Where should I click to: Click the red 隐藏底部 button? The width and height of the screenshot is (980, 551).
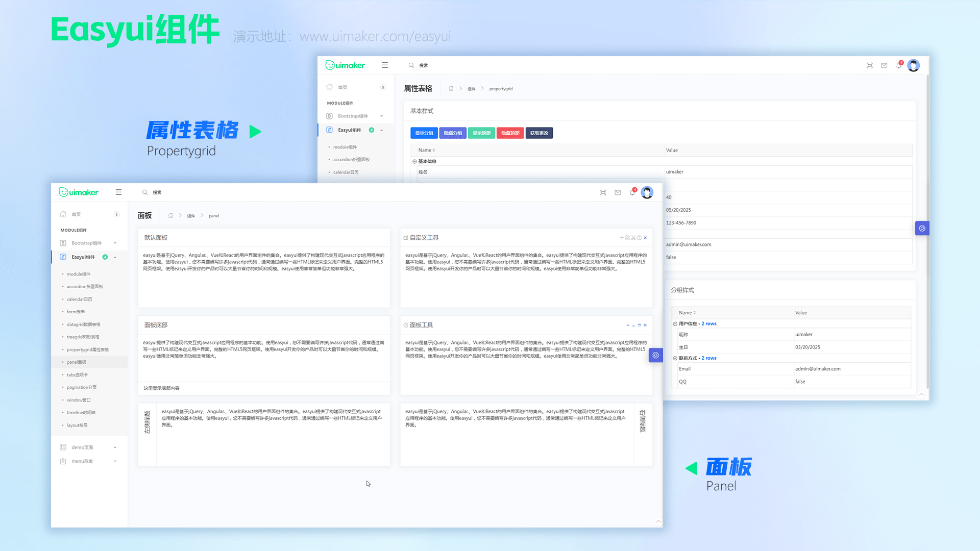[x=510, y=133]
